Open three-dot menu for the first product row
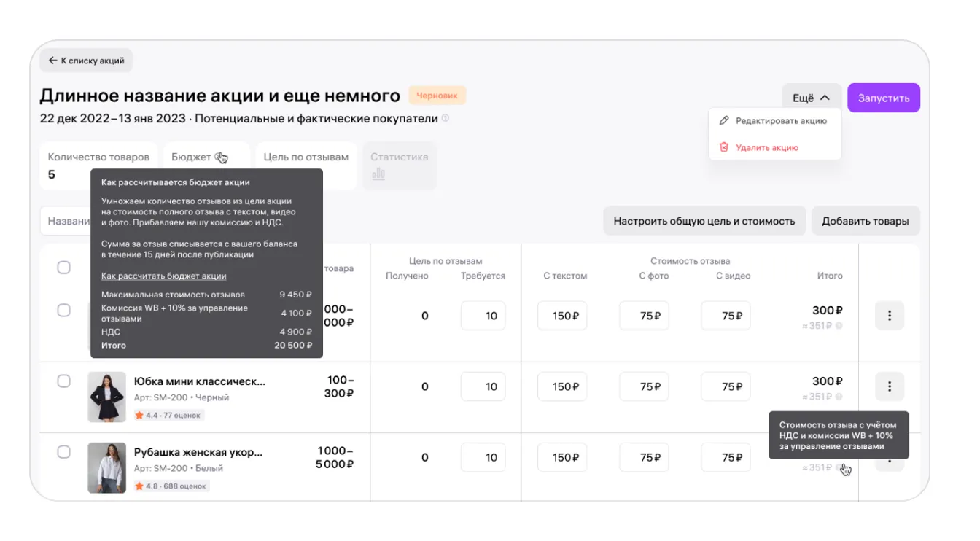980x541 pixels. 889,316
